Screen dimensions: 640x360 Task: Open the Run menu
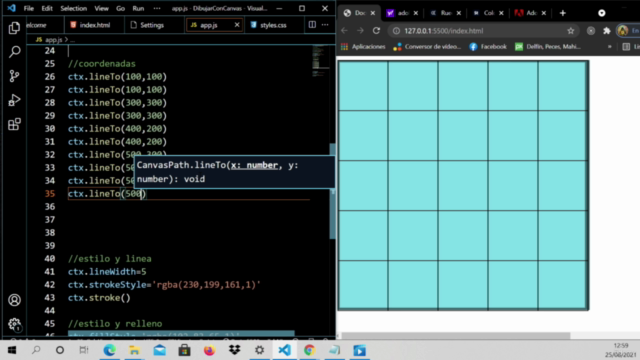pos(138,8)
